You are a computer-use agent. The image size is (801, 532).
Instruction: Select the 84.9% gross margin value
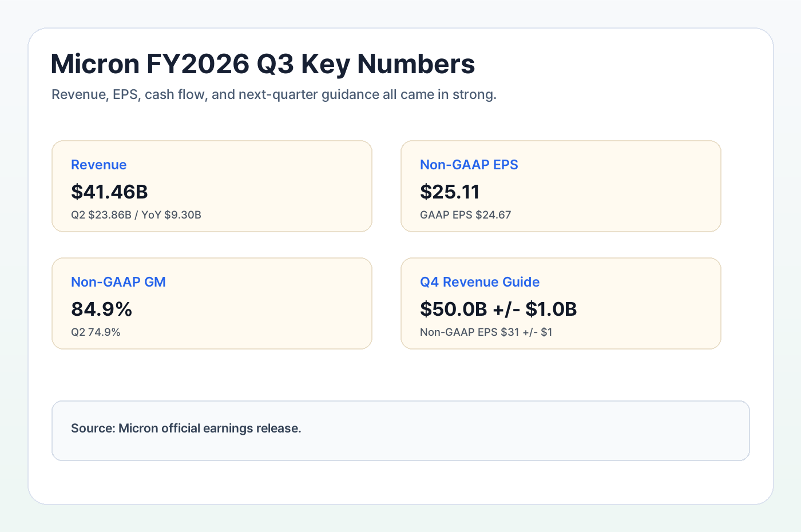101,309
